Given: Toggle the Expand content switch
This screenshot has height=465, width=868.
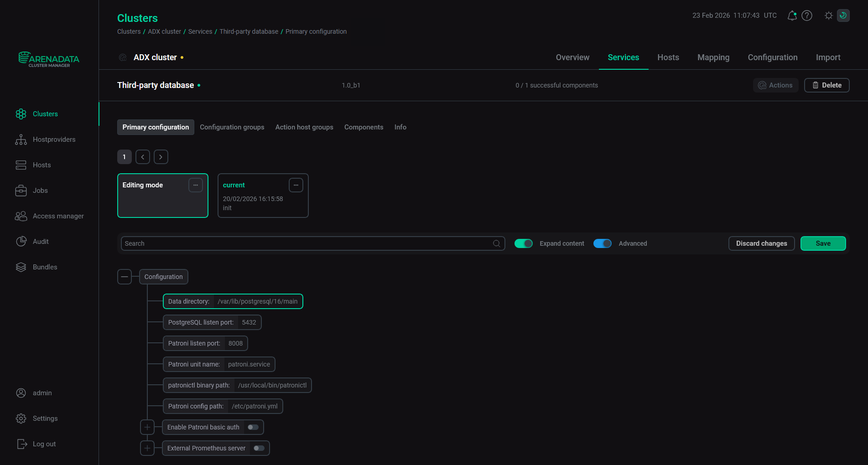Looking at the screenshot, I should coord(524,243).
